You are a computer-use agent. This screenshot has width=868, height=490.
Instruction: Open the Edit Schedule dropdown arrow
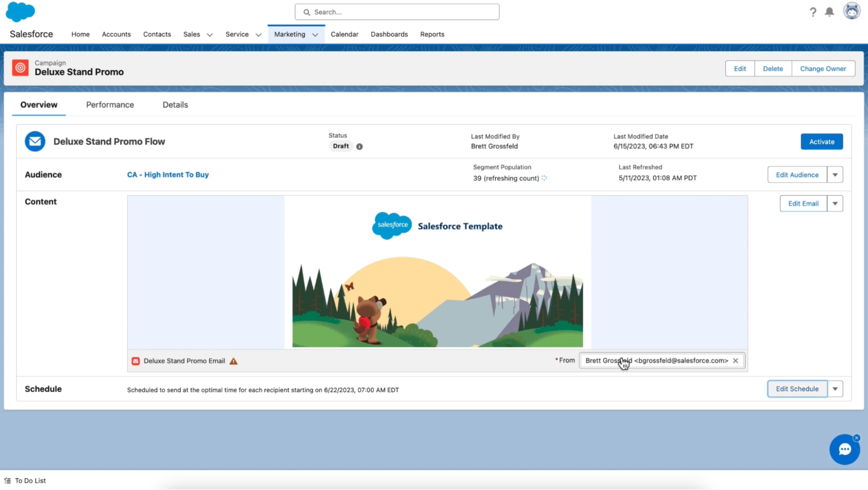[x=835, y=389]
